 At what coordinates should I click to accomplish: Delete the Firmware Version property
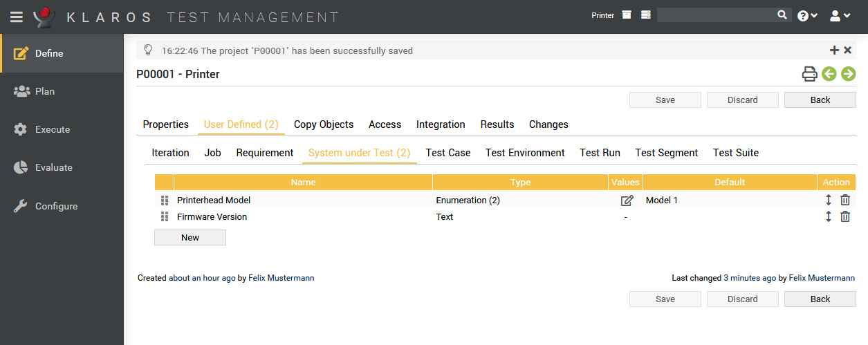(x=845, y=216)
